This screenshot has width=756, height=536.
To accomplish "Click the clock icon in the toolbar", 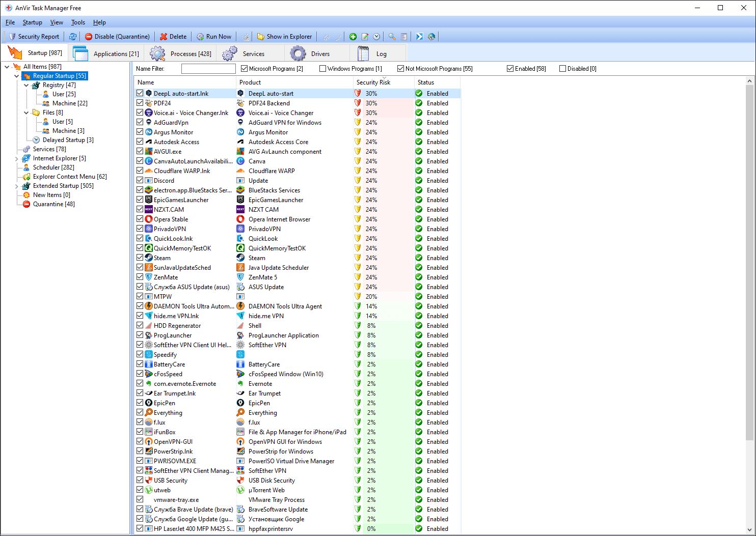I will point(376,37).
